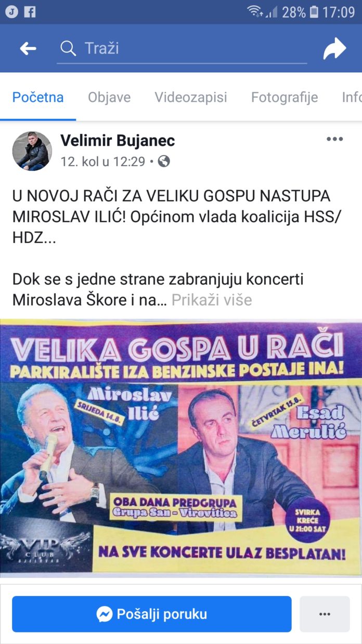Tap the back arrow in header
Viewport: 362px width, 644px height.
coord(28,49)
